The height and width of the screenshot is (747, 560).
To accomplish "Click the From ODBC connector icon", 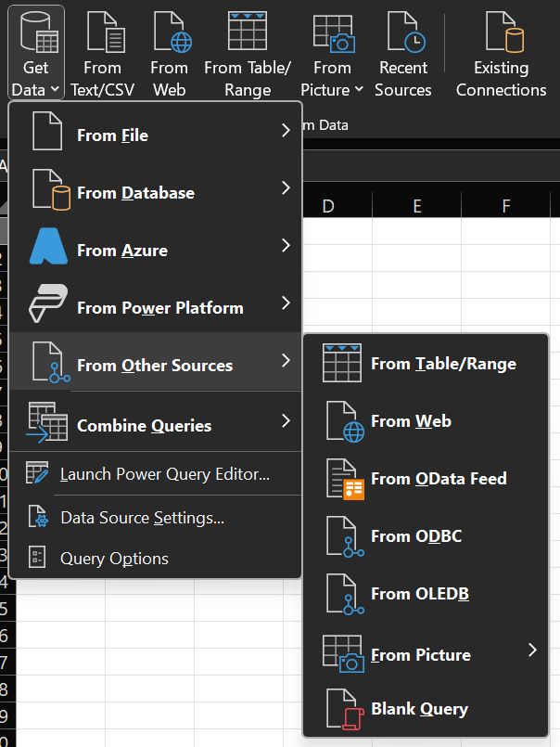I will (x=345, y=536).
